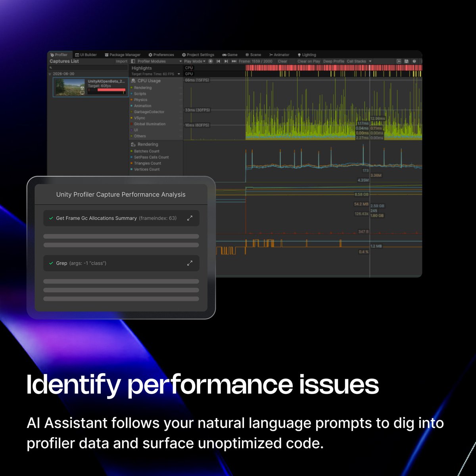Viewport: 476px width, 476px height.
Task: Step to the previous frame
Action: click(219, 61)
